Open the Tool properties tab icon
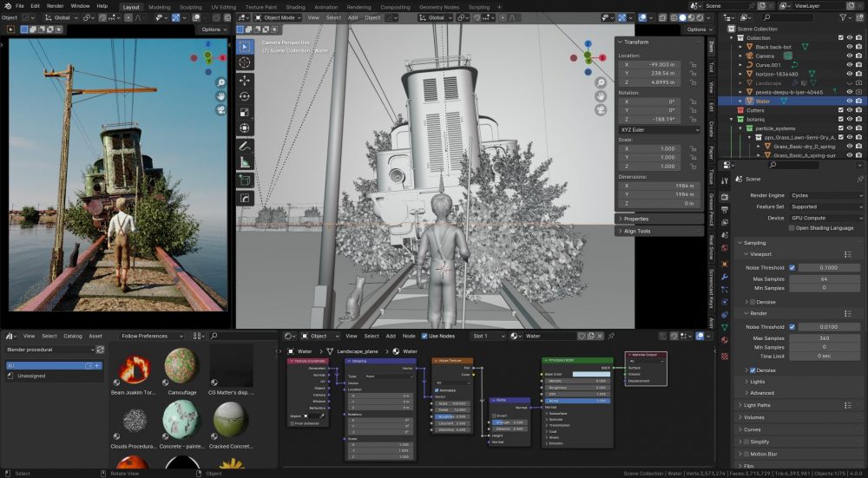This screenshot has width=868, height=478. (725, 180)
